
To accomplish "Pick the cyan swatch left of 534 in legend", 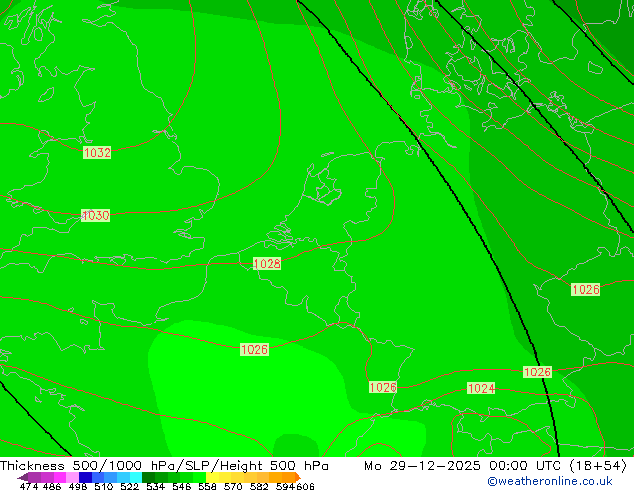I will pos(136,477).
